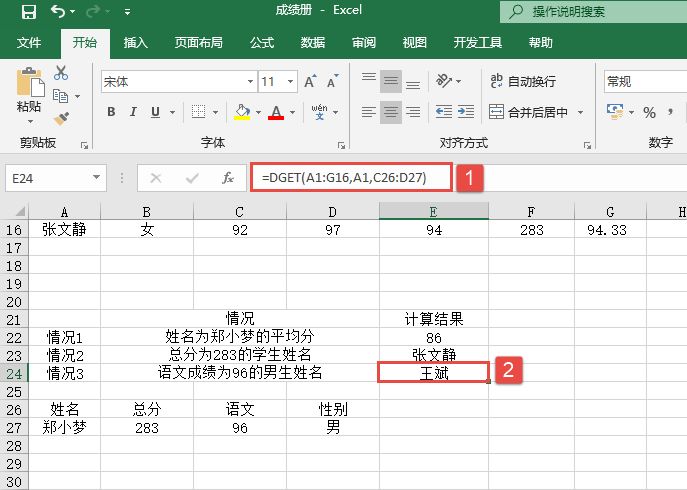687x490 pixels.
Task: Click the Save icon in title bar
Action: 29,11
